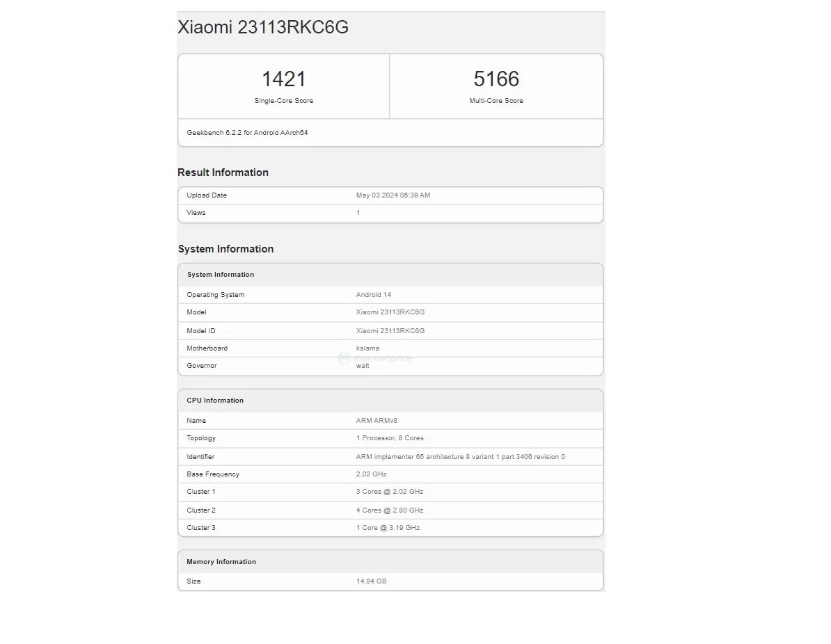Click the Memory Information table header
This screenshot has width=831, height=644.
pos(221,562)
